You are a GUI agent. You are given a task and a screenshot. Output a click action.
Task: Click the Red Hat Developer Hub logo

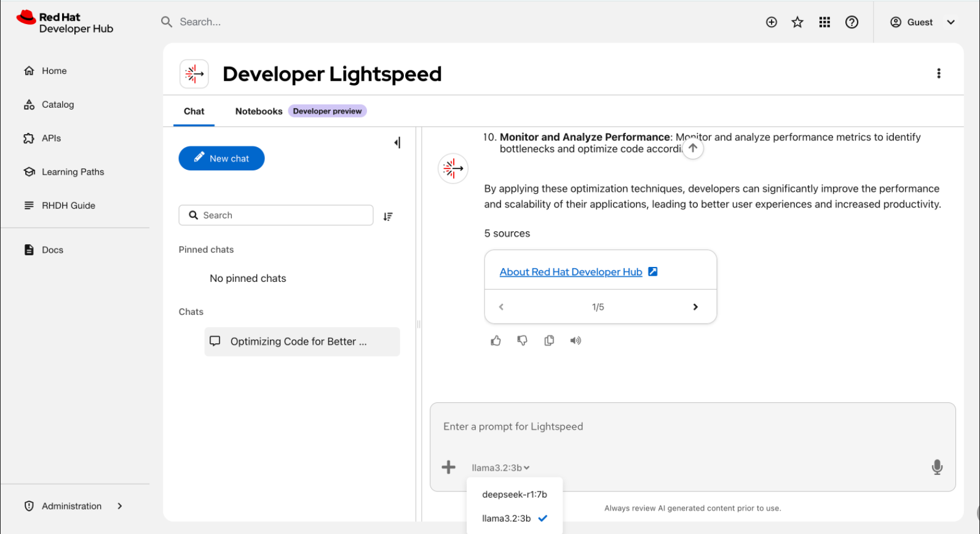65,22
